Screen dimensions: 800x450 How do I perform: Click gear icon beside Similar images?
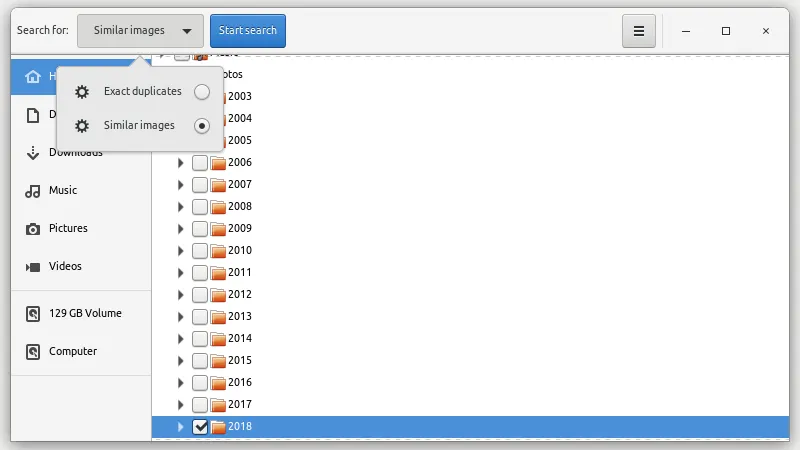[x=82, y=126]
